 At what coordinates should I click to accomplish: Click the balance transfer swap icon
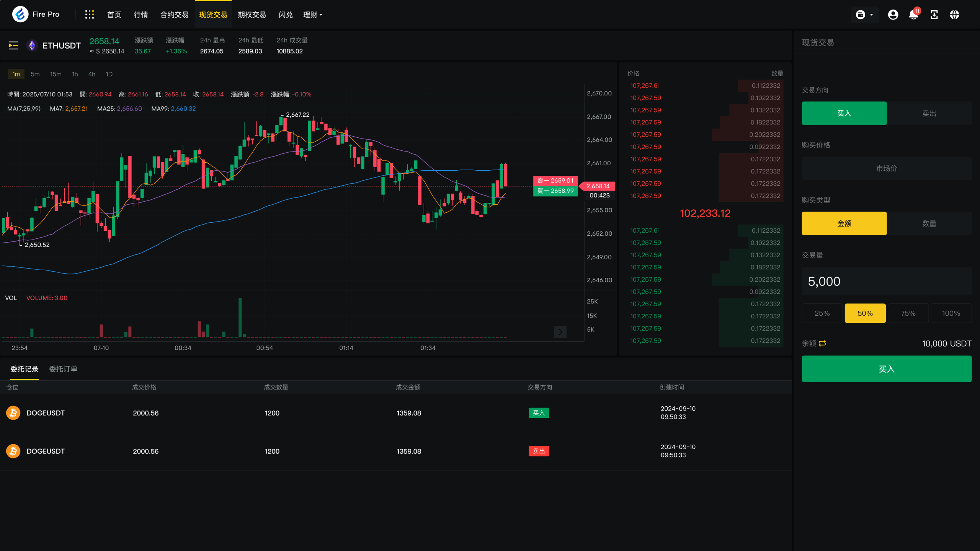[x=822, y=343]
